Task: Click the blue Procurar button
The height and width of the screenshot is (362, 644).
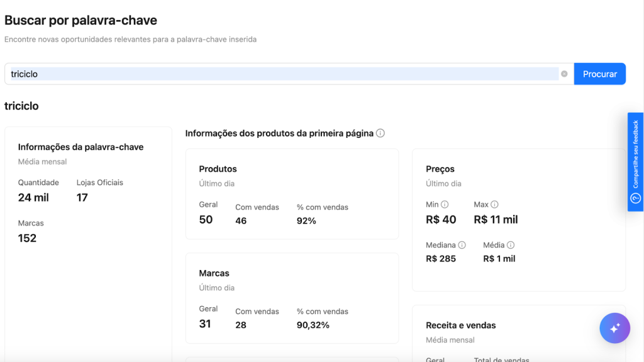Action: click(x=599, y=74)
